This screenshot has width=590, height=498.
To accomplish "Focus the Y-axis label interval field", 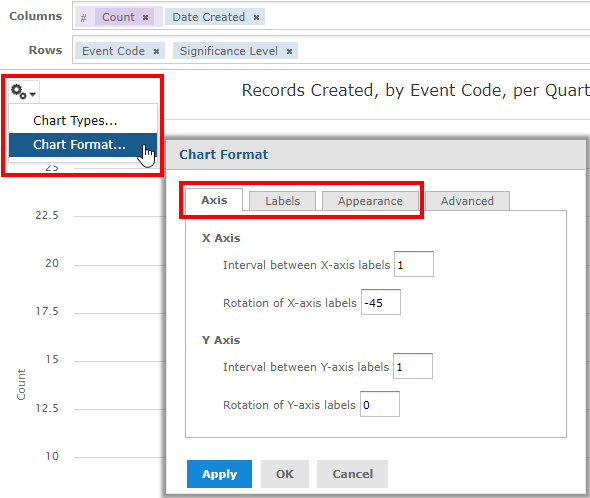I will pyautogui.click(x=413, y=366).
